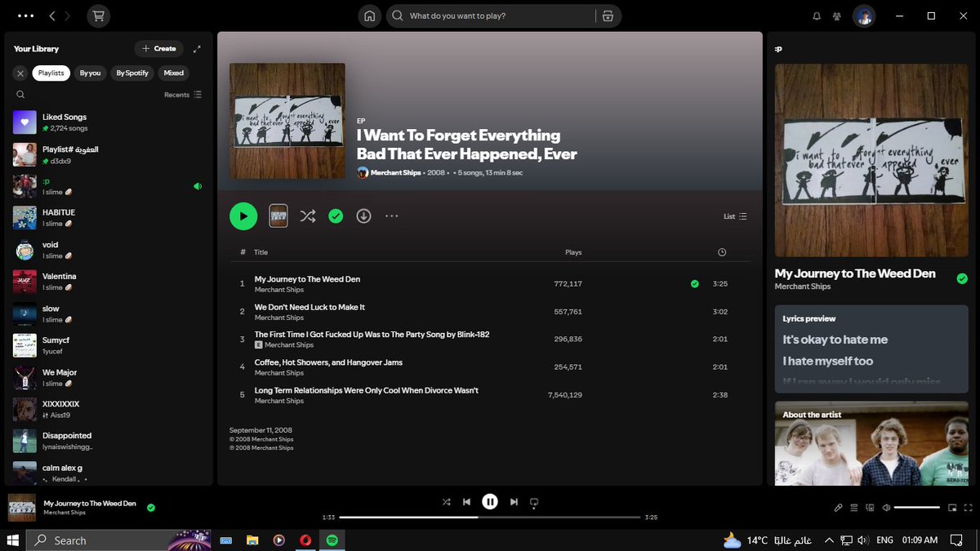The width and height of the screenshot is (980, 551).
Task: Select the Mixed filter chip
Action: click(174, 73)
